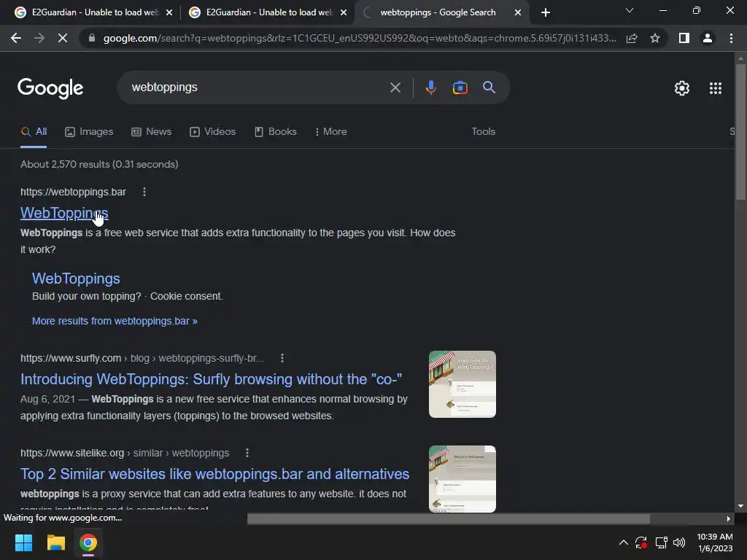Click the vertical scrollbar thumb
The image size is (747, 560).
point(740,131)
